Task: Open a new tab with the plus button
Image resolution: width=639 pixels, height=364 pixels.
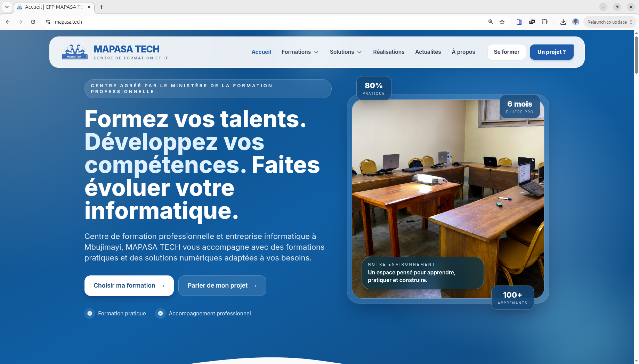Action: tap(102, 7)
